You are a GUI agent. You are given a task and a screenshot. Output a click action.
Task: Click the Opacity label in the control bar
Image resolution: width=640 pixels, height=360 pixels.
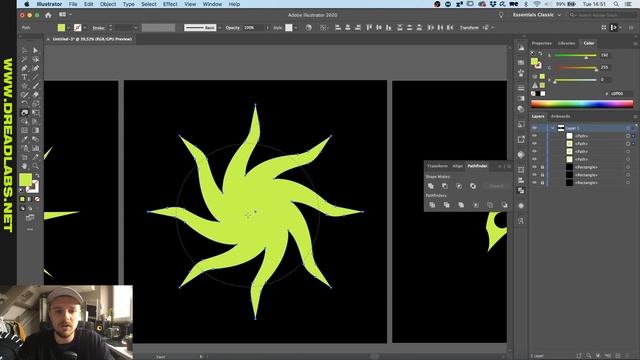pos(233,28)
